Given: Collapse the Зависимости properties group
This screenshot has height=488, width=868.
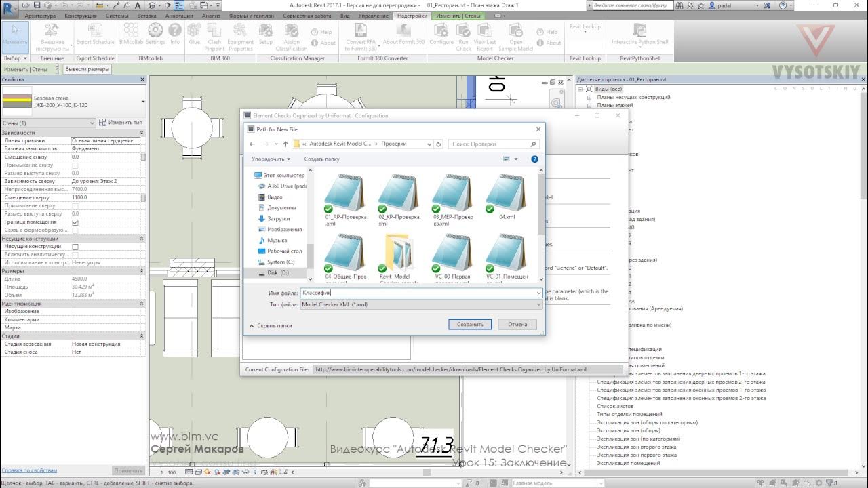Looking at the screenshot, I should 142,133.
